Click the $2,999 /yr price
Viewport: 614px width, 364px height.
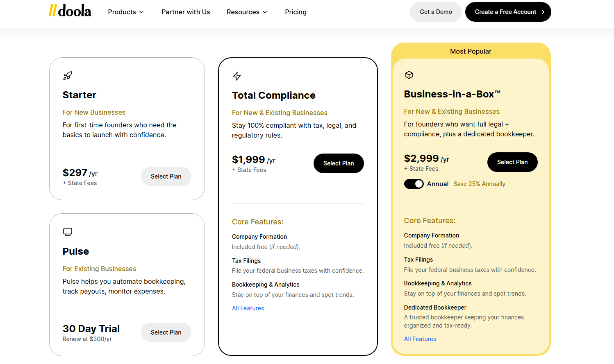point(427,158)
